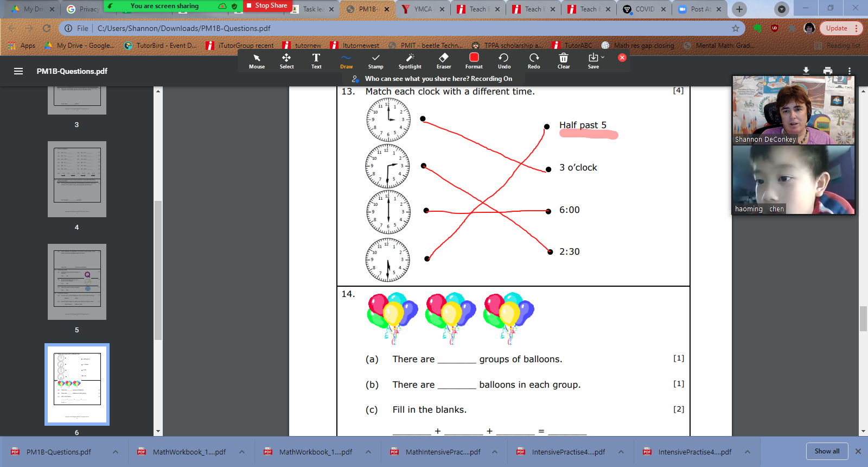Screen dimensions: 868x467
Task: Activate the Text annotation tool
Action: pos(316,61)
